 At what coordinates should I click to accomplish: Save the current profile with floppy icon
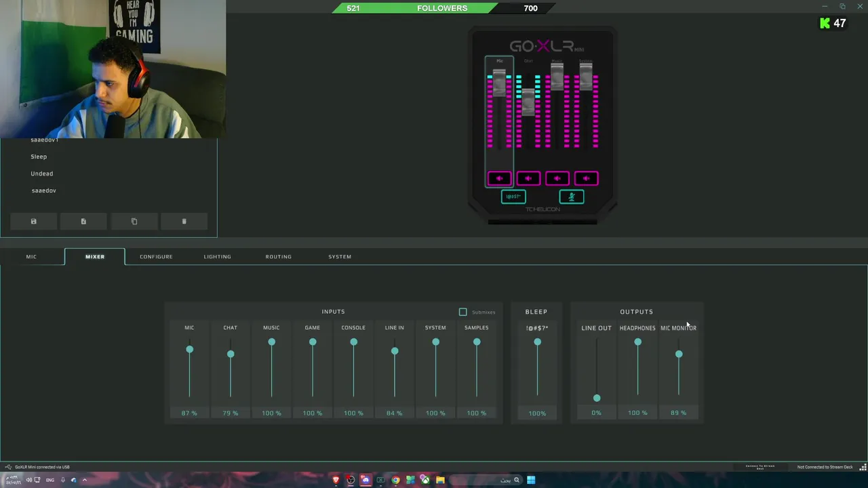[x=33, y=221]
